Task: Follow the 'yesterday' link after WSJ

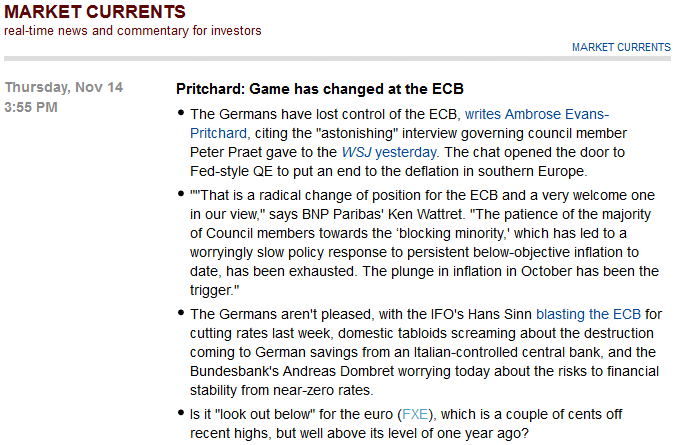Action: tap(406, 152)
